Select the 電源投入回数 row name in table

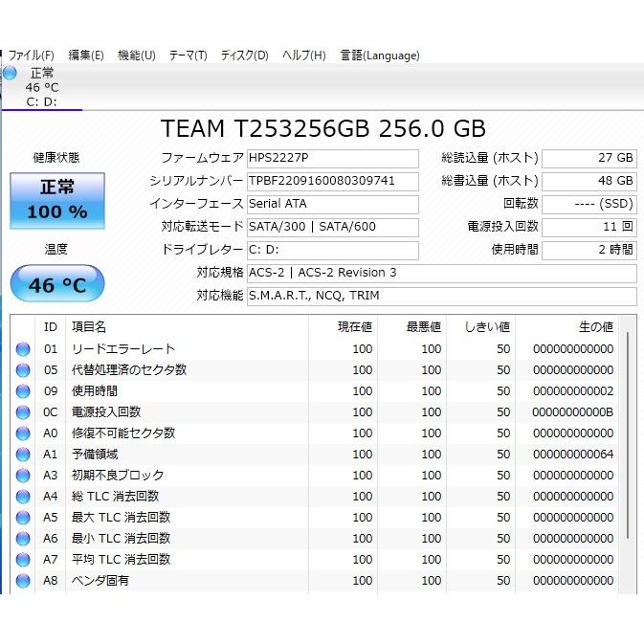[106, 412]
